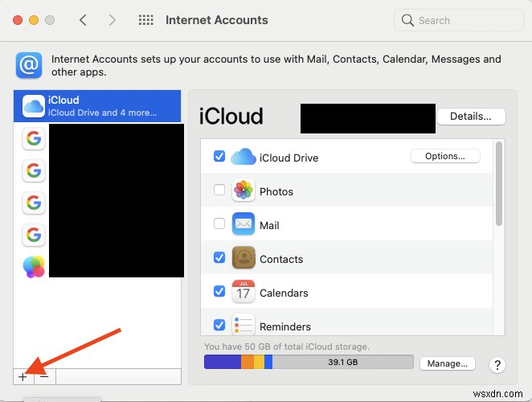Click "You have 50 GB of total iCloud storage" text

(287, 347)
